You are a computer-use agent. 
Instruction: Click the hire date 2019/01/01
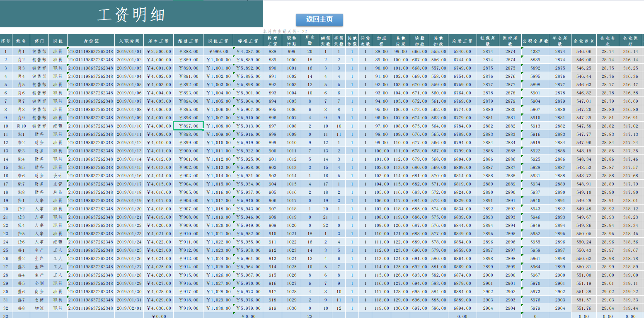point(129,52)
